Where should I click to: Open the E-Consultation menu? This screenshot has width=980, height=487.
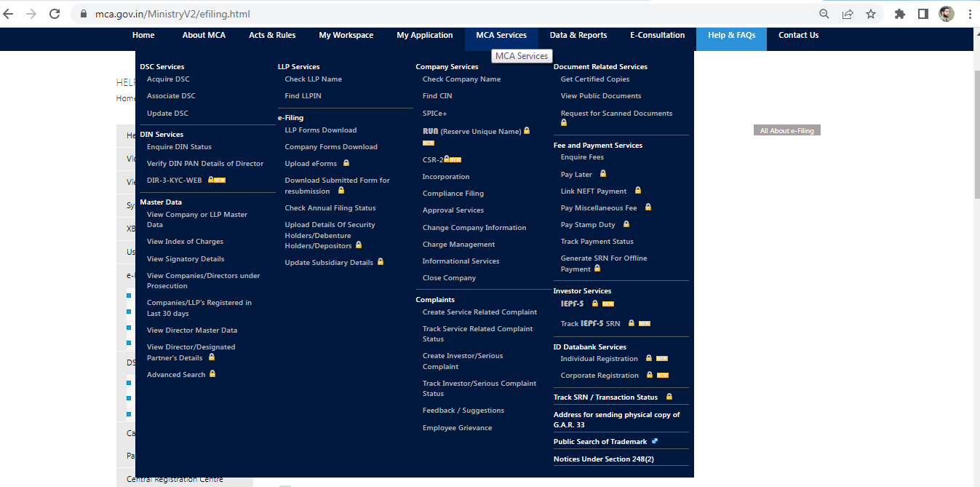pos(658,35)
